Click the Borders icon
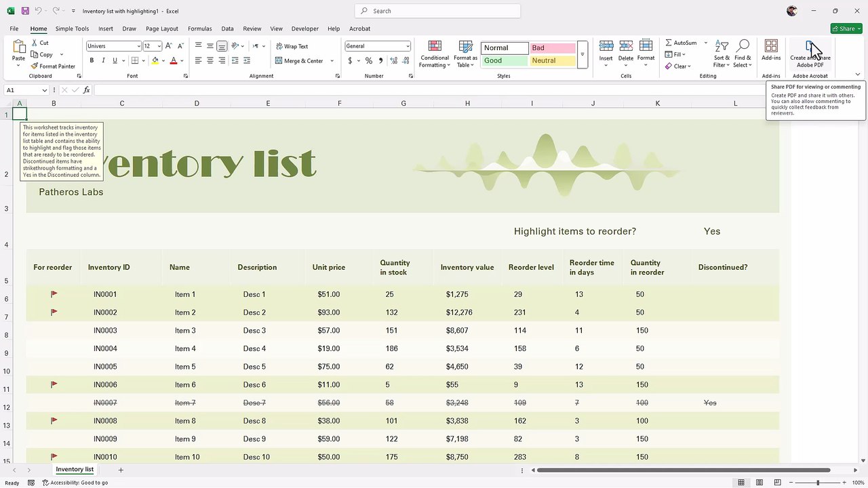The width and height of the screenshot is (868, 488). (x=134, y=60)
